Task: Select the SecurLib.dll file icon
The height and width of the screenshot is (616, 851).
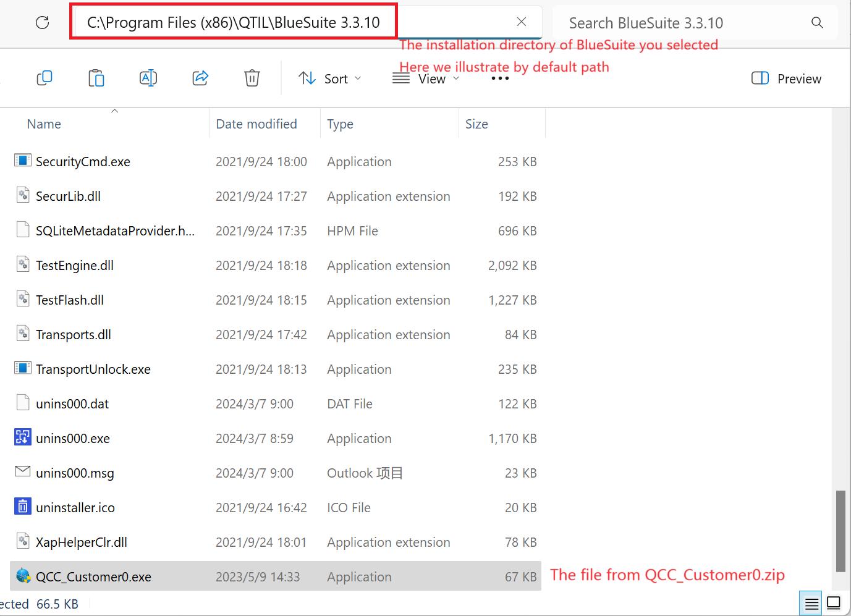Action: pos(23,195)
